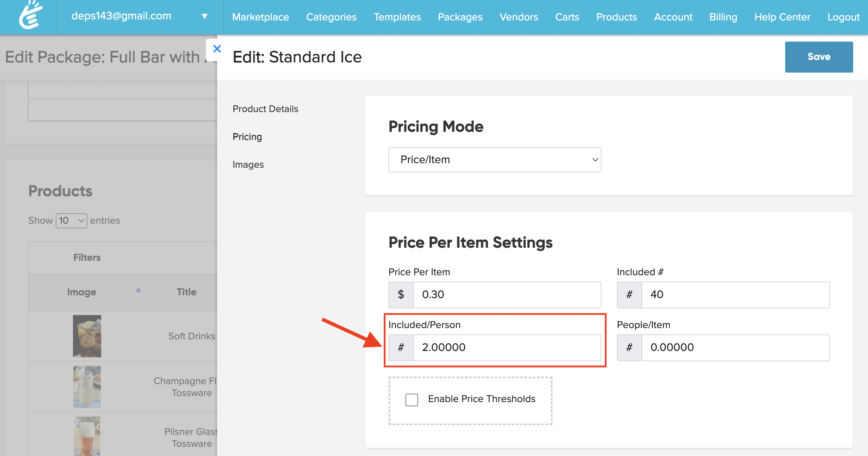Enable Price Thresholds checkbox
This screenshot has height=456, width=868.
point(411,400)
